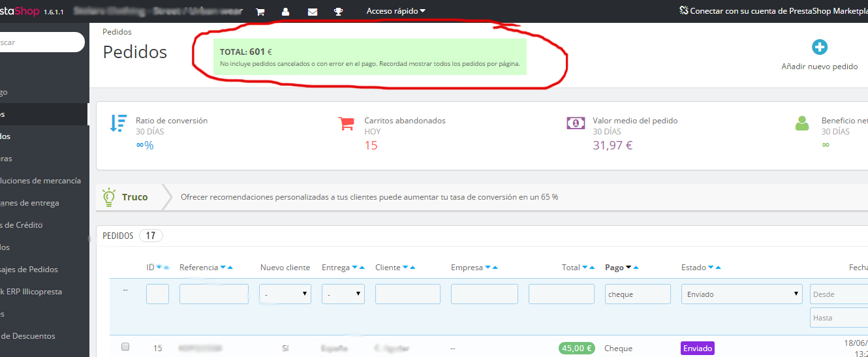Click Añadir nuevo pedido
The height and width of the screenshot is (357, 868).
pyautogui.click(x=820, y=67)
